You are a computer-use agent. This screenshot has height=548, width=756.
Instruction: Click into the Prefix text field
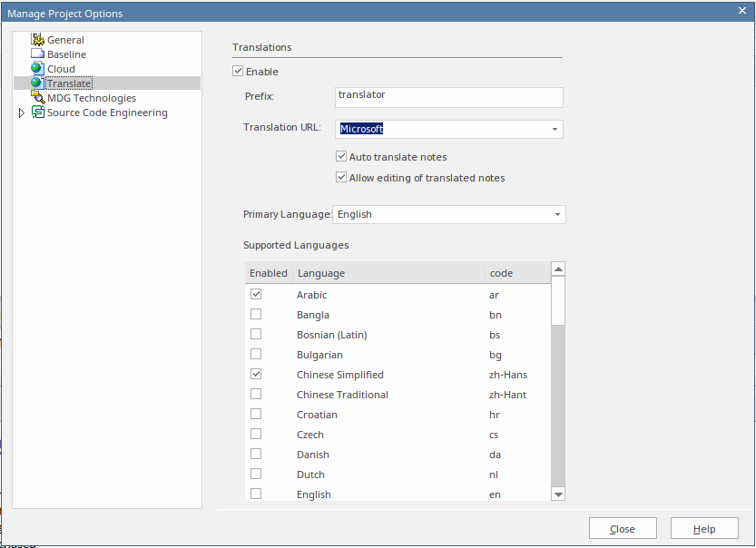(x=448, y=97)
